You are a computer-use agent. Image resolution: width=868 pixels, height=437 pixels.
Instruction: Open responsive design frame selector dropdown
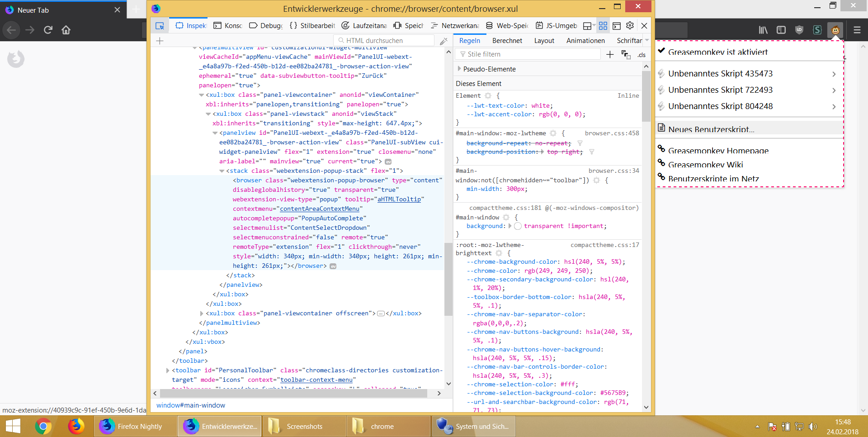coord(589,26)
